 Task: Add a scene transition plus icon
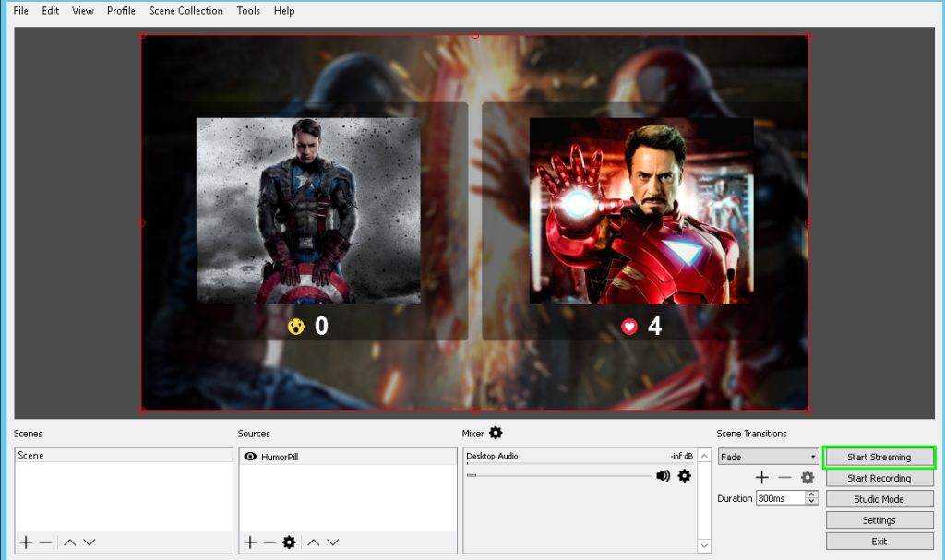[x=761, y=478]
